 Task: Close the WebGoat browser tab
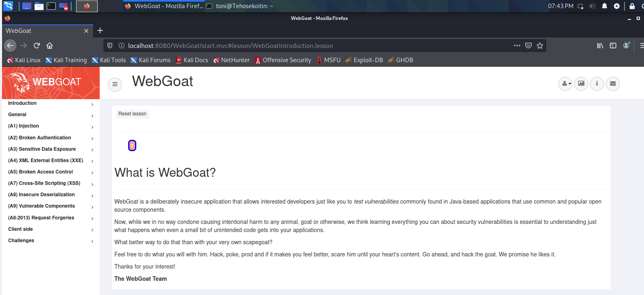86,31
